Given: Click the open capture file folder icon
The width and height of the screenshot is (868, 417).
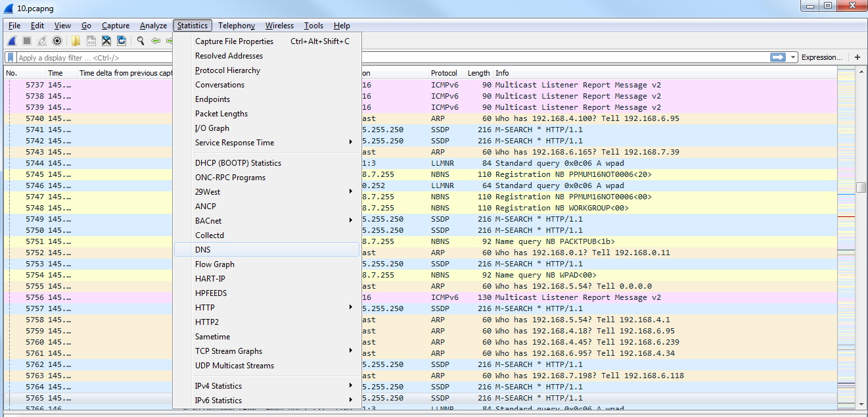Looking at the screenshot, I should pyautogui.click(x=76, y=41).
